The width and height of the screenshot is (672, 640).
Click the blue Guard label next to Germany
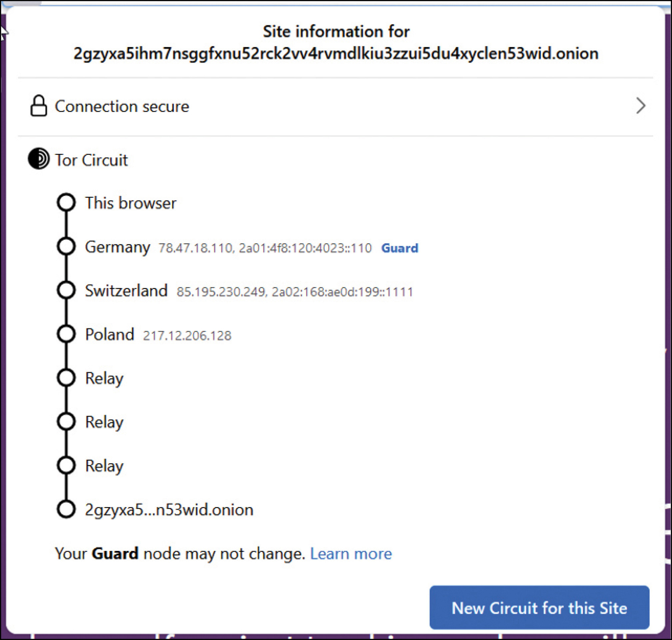tap(399, 248)
